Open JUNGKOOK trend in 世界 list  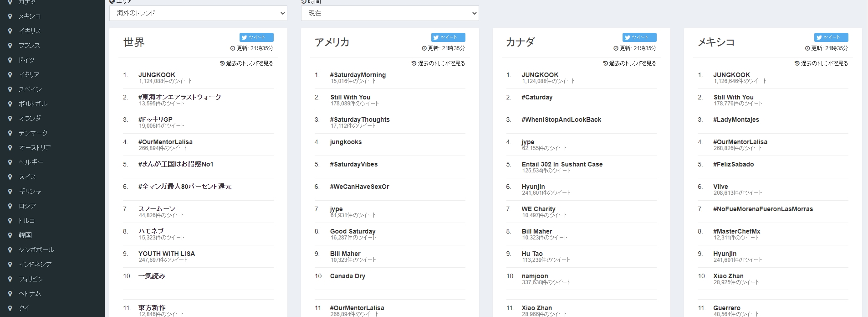tap(157, 75)
